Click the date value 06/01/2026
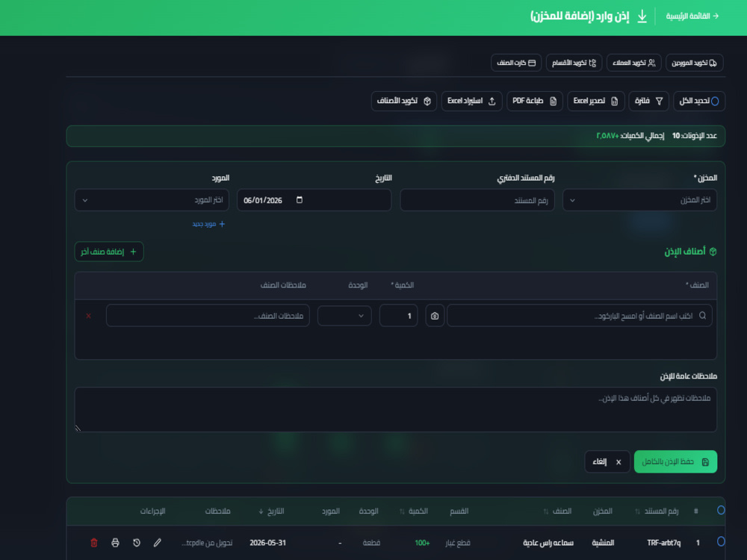Image resolution: width=747 pixels, height=560 pixels. point(263,200)
